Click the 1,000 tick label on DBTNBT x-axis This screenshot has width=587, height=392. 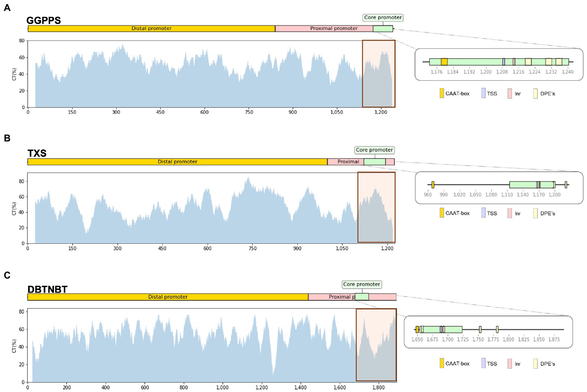click(x=222, y=387)
